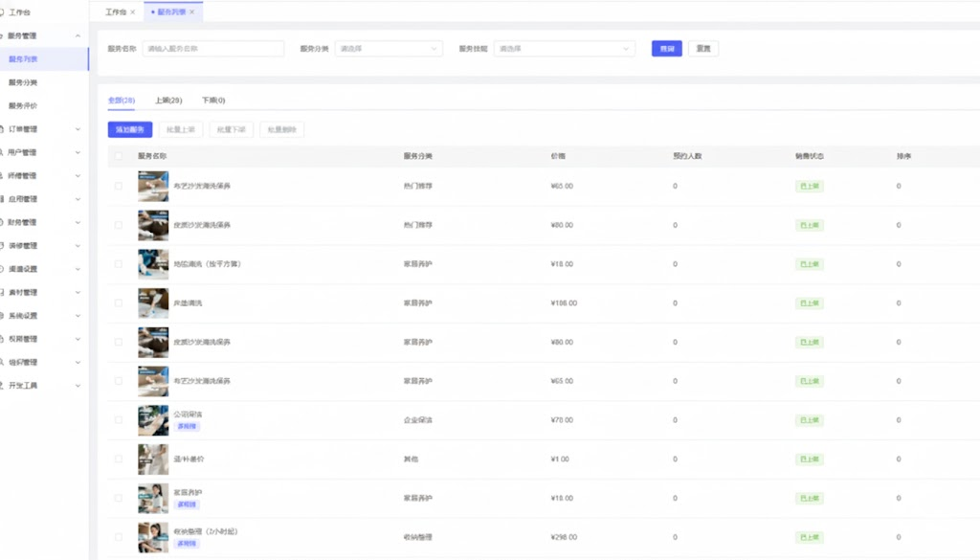Click the 服务名称 search input field
This screenshot has width=980, height=560.
point(212,49)
